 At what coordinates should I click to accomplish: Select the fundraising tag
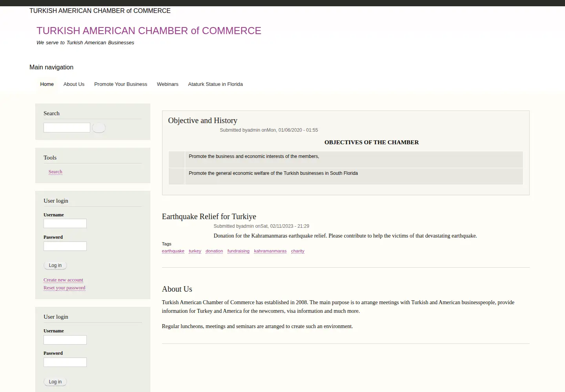pyautogui.click(x=239, y=251)
